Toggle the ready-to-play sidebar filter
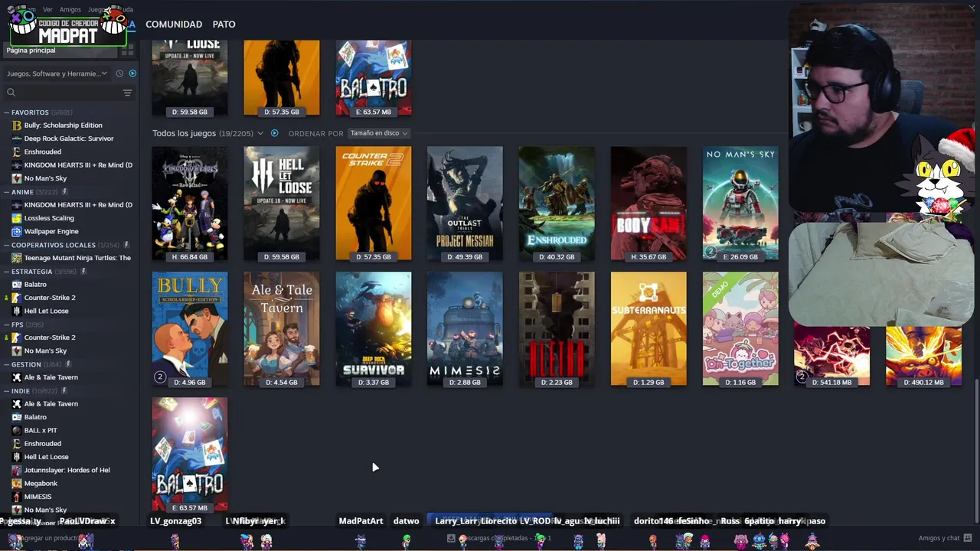 click(x=132, y=73)
